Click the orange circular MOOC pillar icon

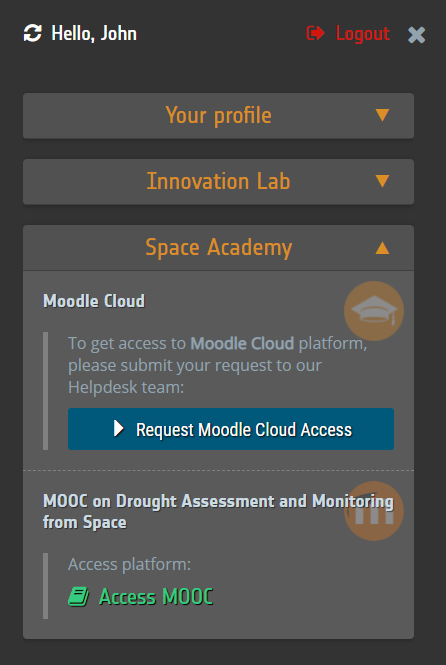374,511
